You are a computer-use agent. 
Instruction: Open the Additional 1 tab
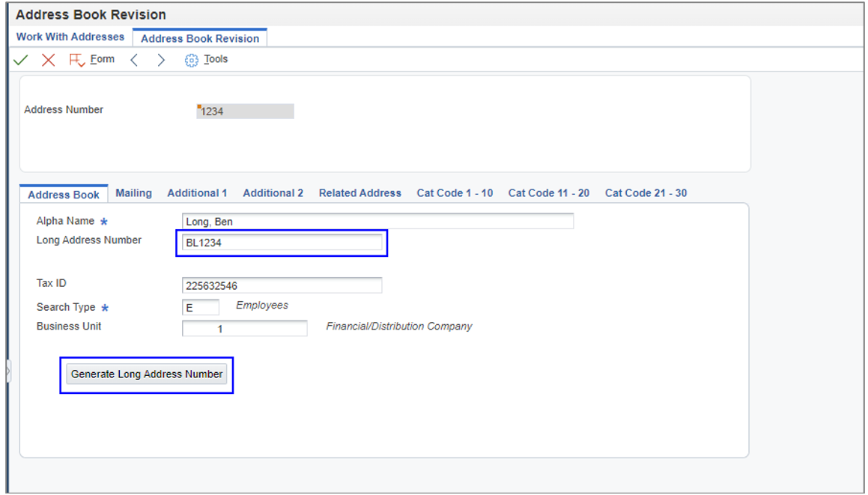[x=197, y=192]
